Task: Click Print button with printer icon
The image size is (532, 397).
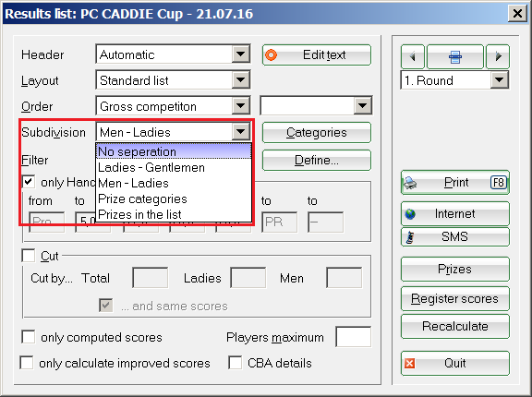Action: coord(455,183)
